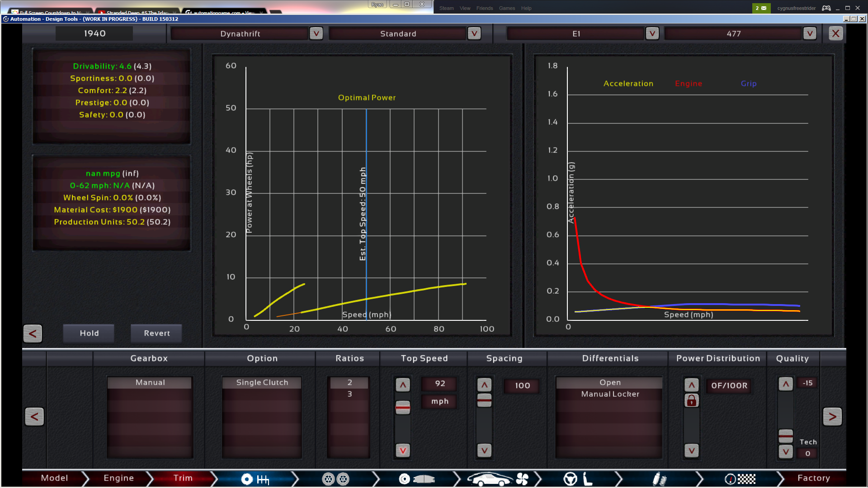Image resolution: width=868 pixels, height=488 pixels.
Task: Select Manual Locker differential
Action: pyautogui.click(x=610, y=394)
